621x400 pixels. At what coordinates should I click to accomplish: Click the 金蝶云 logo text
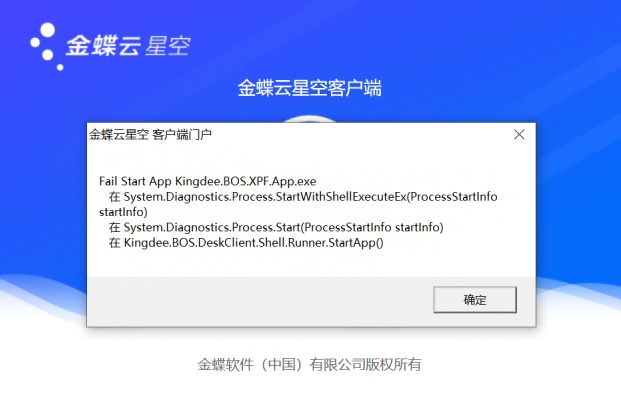tap(103, 46)
